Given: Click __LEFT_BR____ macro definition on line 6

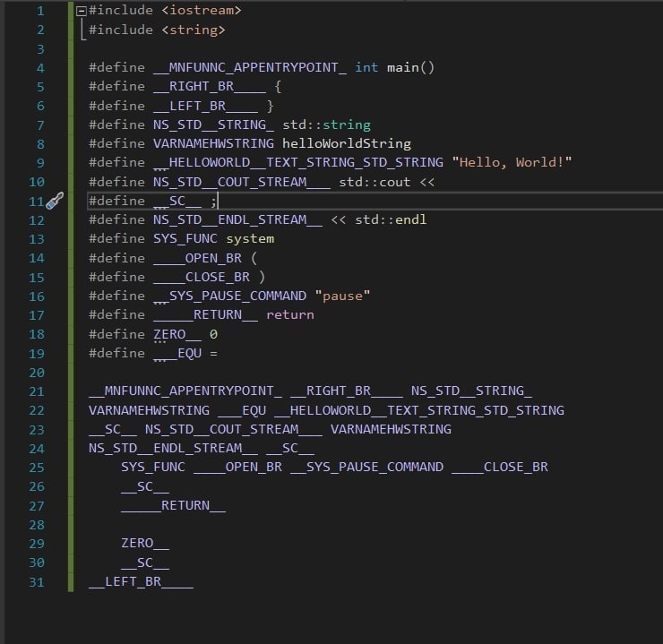Looking at the screenshot, I should click(x=205, y=106).
